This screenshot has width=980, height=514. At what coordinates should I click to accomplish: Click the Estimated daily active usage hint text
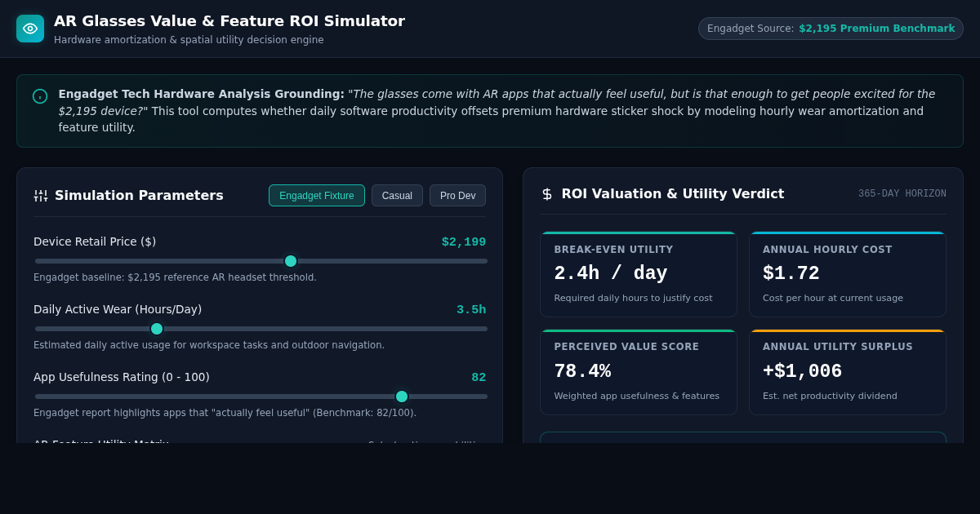click(209, 345)
